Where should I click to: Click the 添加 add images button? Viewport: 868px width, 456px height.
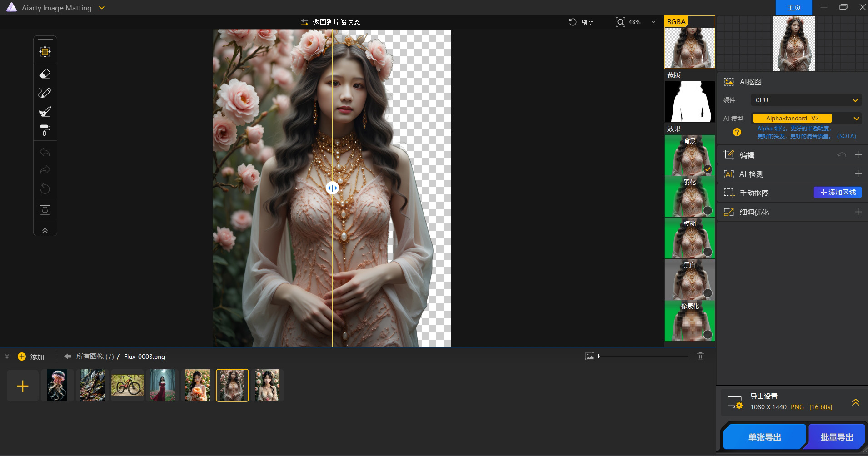click(x=31, y=357)
